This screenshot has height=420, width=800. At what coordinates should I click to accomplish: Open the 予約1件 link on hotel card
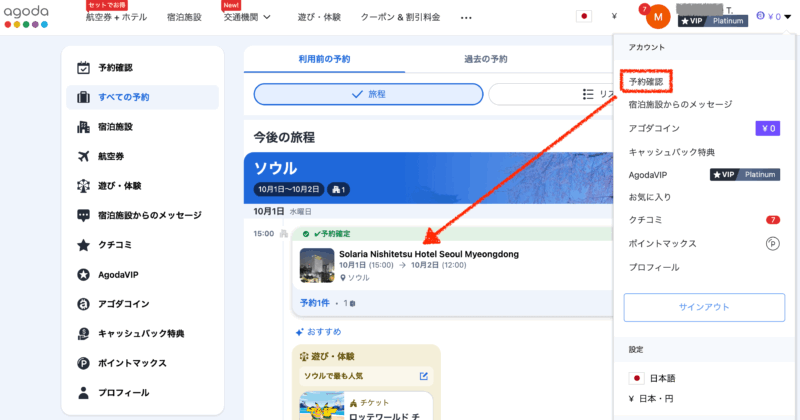[315, 303]
